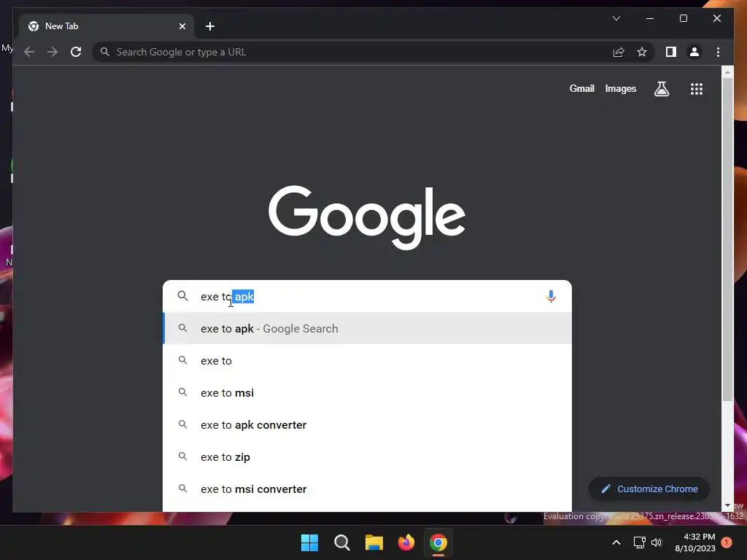Open the tab search dropdown chevron
The height and width of the screenshot is (560, 747).
[616, 18]
